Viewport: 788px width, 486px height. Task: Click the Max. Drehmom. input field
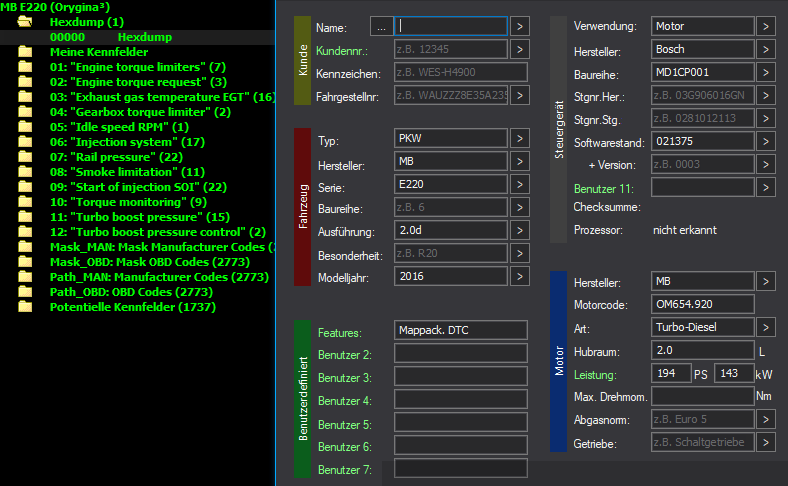703,396
